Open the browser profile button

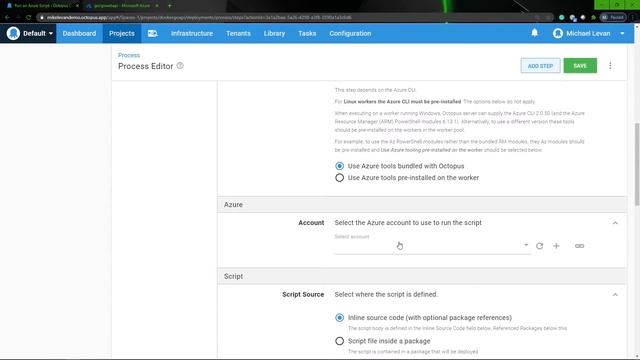613,18
